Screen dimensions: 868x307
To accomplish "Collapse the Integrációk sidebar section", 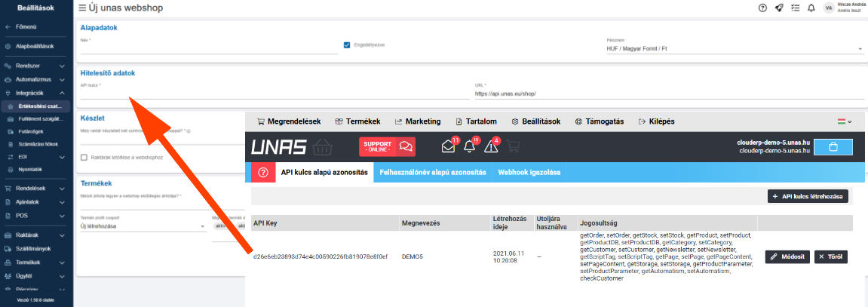I will [36, 93].
